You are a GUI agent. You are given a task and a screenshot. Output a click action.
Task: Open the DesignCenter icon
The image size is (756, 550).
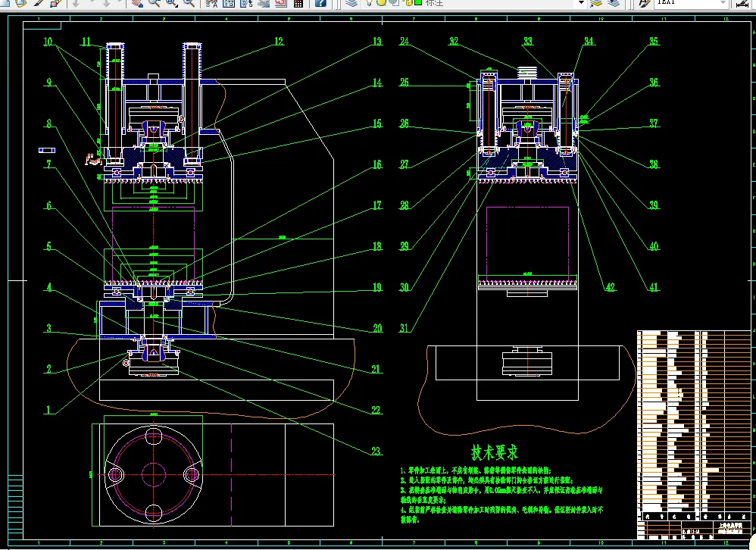pyautogui.click(x=229, y=3)
